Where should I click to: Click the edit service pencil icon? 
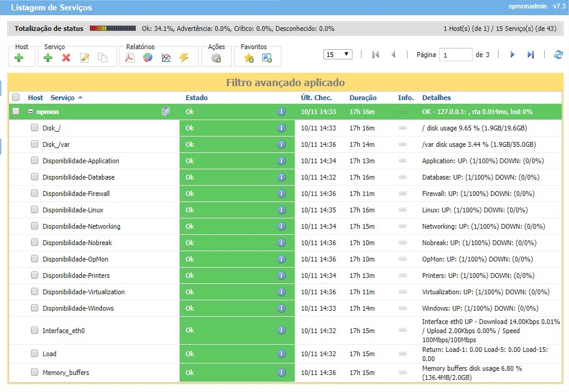coord(84,58)
